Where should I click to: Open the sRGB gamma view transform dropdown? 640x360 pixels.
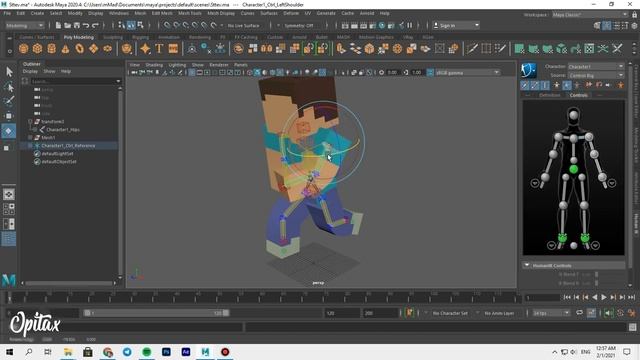[468, 73]
